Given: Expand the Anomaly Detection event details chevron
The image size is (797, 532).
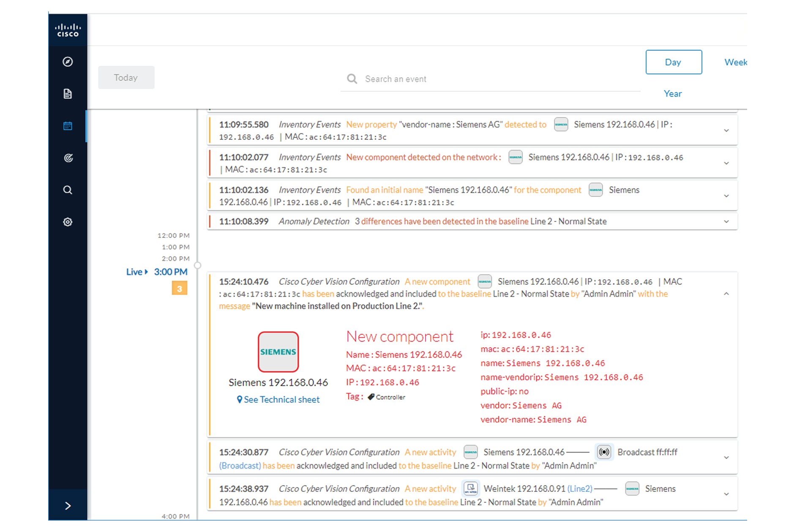Looking at the screenshot, I should click(x=726, y=221).
